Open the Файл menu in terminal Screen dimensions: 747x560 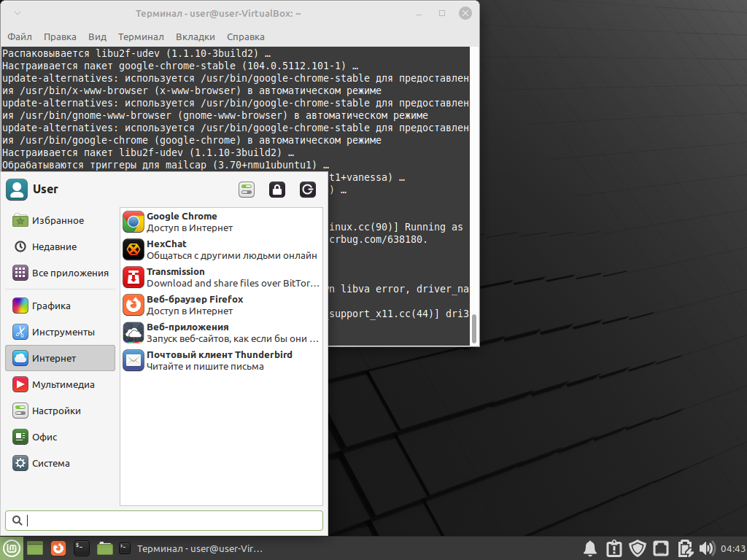click(20, 36)
